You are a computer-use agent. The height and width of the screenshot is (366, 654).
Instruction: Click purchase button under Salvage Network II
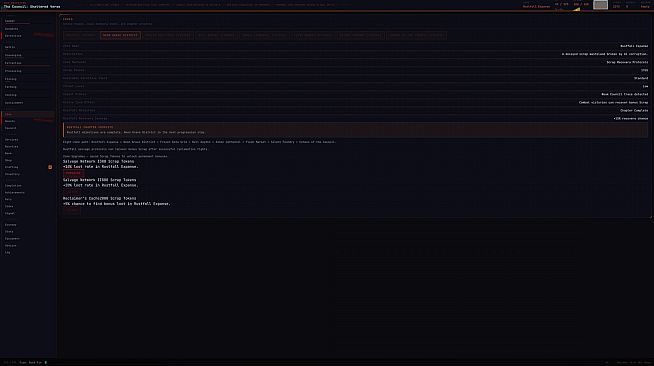click(x=72, y=191)
